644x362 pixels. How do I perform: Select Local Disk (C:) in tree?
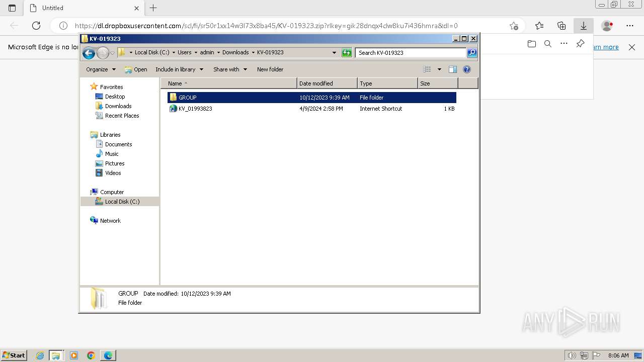(x=122, y=202)
